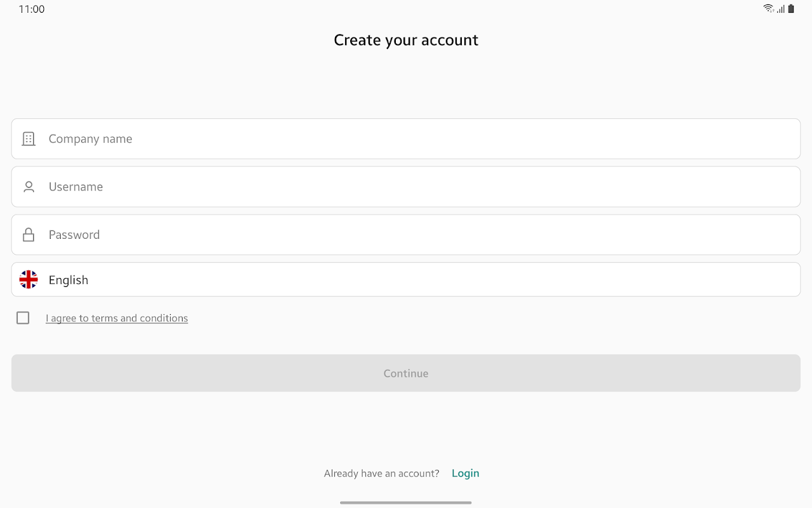
Task: Click the company building icon
Action: tap(29, 139)
